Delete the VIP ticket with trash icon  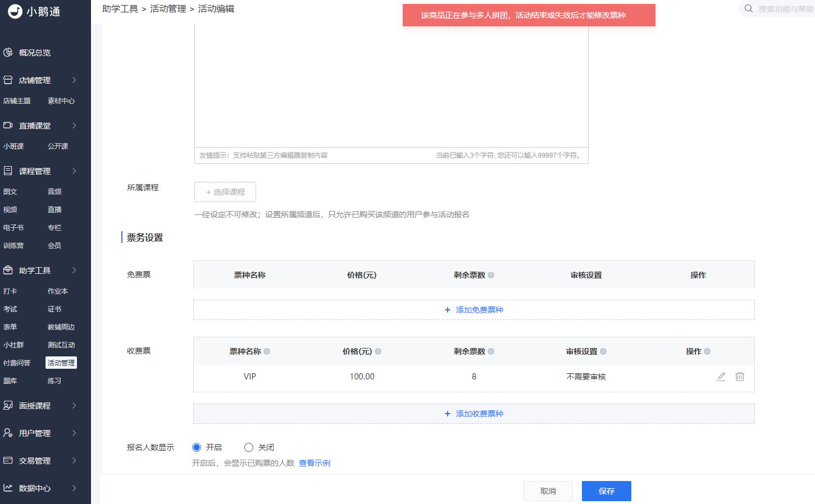740,377
